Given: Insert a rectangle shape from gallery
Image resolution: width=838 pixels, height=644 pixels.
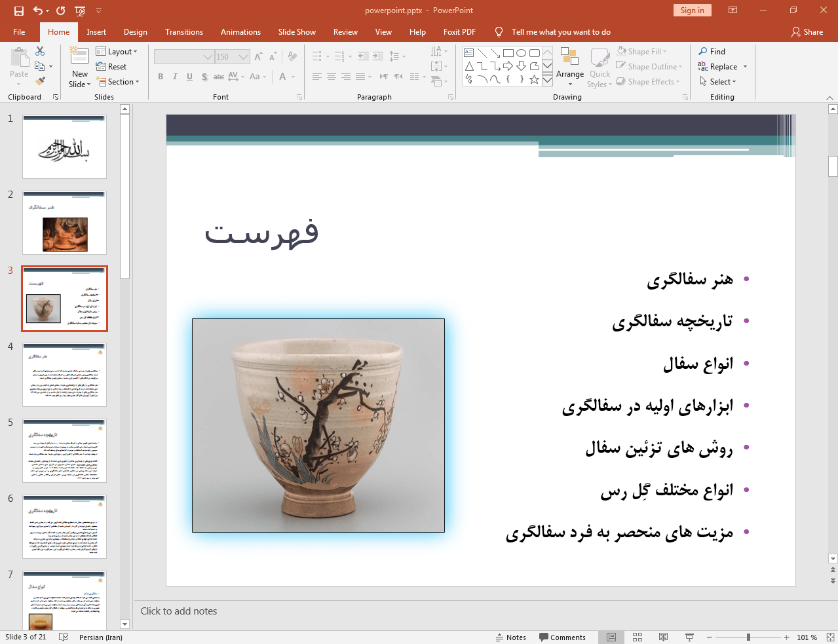Looking at the screenshot, I should [508, 53].
